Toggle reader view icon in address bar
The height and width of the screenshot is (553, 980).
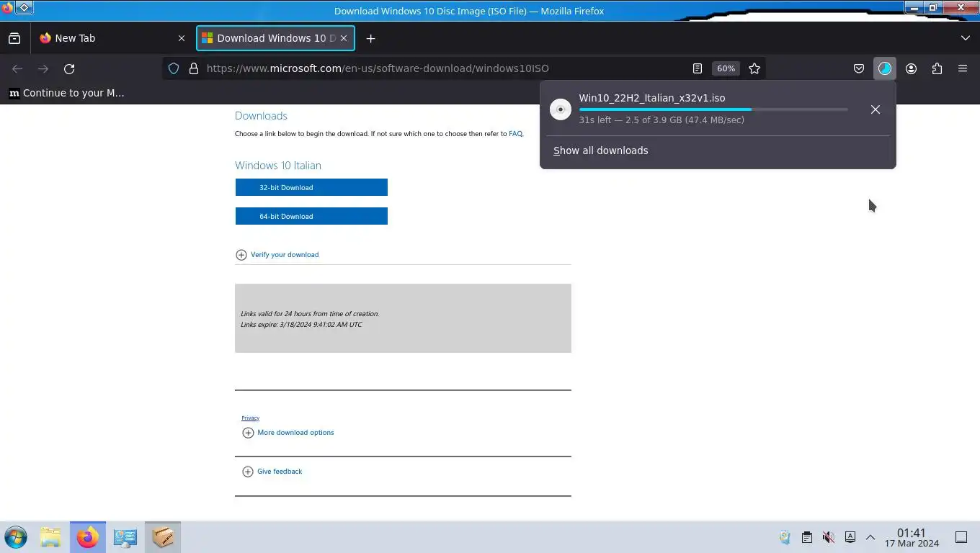(697, 68)
